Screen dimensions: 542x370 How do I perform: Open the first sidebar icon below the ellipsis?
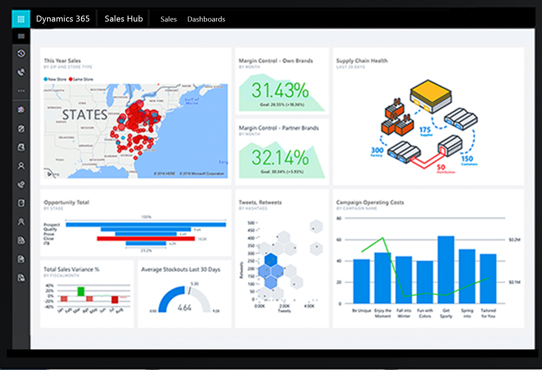tap(21, 110)
